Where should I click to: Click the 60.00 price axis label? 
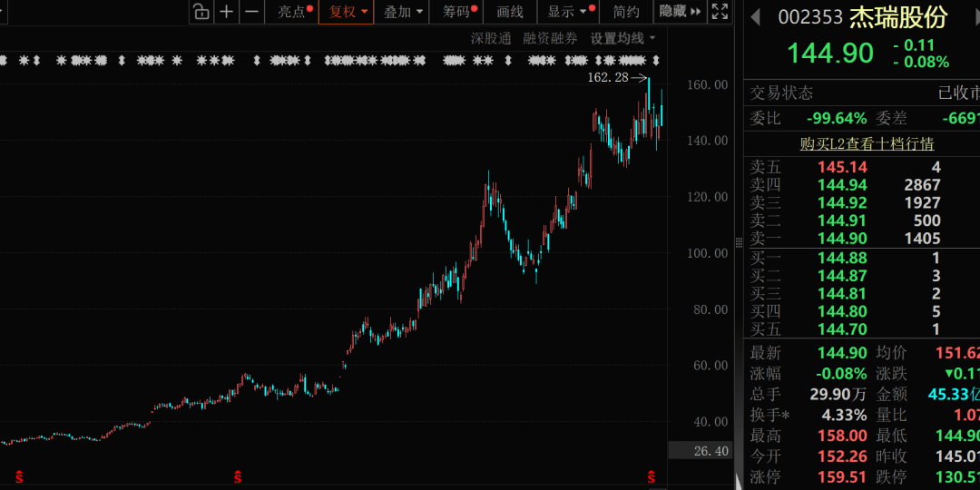pos(710,366)
